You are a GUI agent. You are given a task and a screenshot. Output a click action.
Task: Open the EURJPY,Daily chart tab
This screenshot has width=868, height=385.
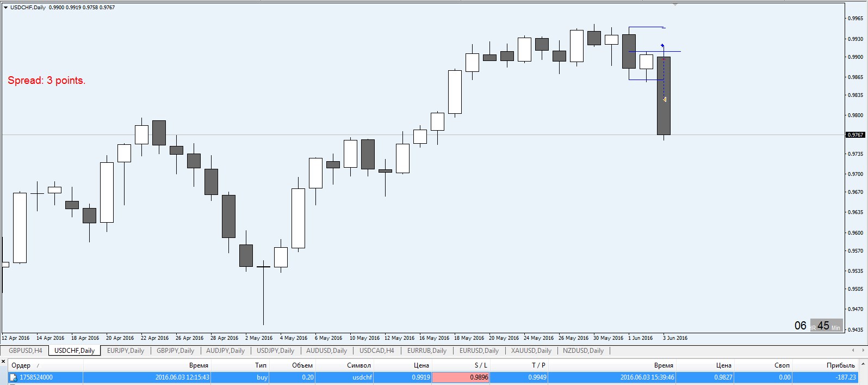(126, 351)
